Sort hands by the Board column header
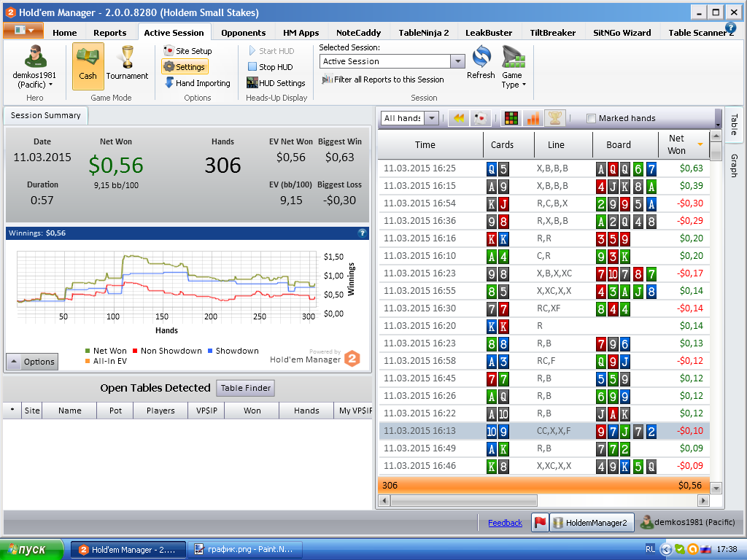The width and height of the screenshot is (747, 560). pyautogui.click(x=619, y=145)
